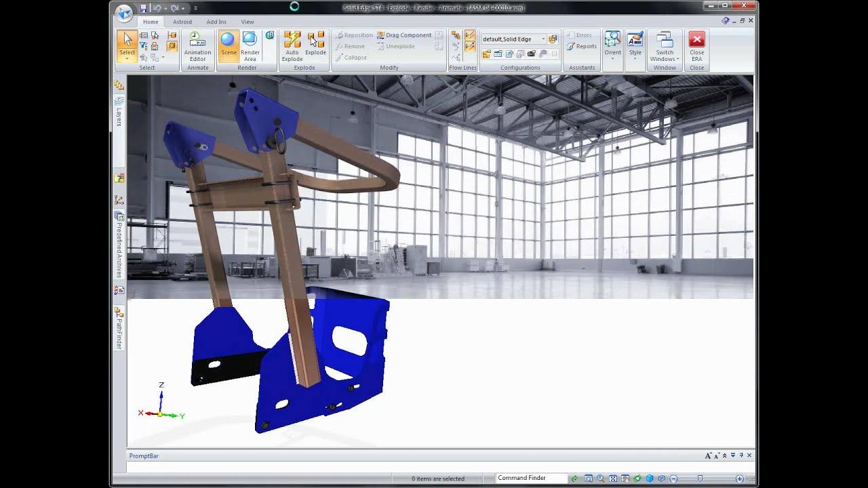Click the Command Finder search box

click(531, 478)
